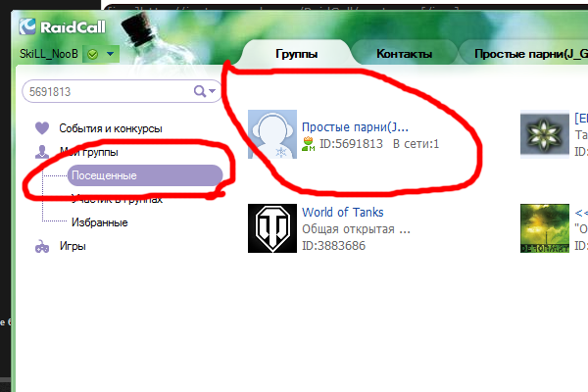Open the World of Tanks group link
Screen dimensions: 588x392
coord(342,212)
